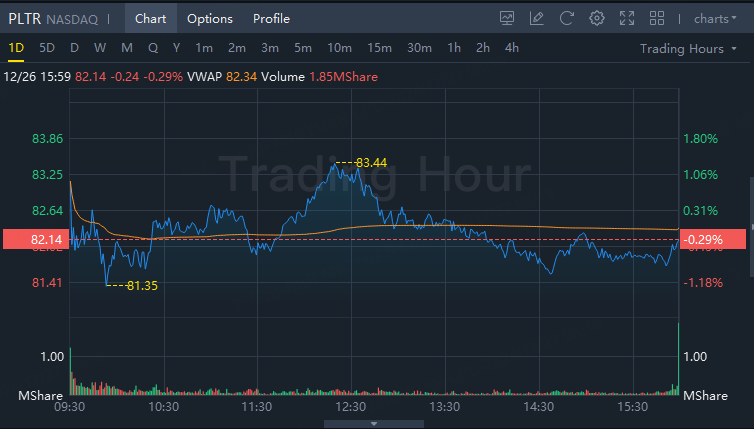This screenshot has height=429, width=754.
Task: Refresh the chart with reload icon
Action: point(567,18)
